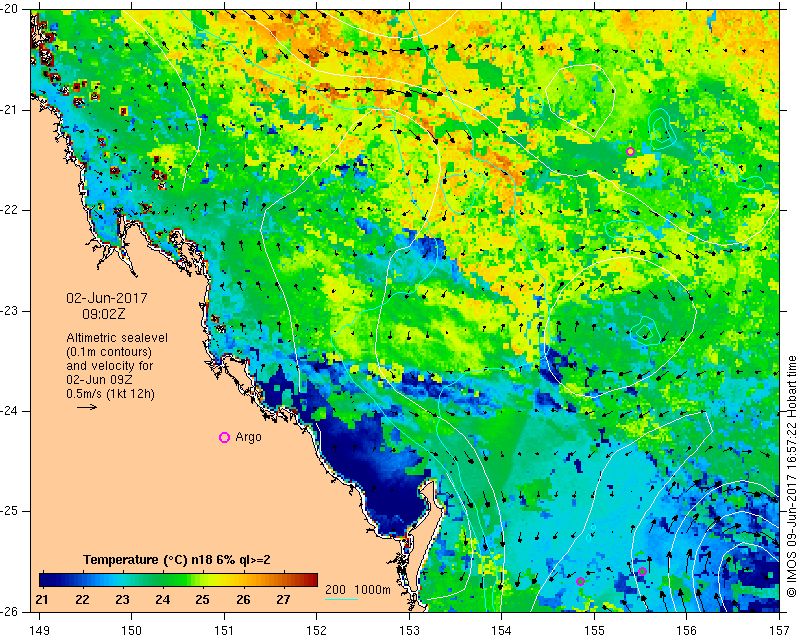This screenshot has width=800, height=640.
Task: Click latitude axis label '-22'
Action: pos(9,210)
